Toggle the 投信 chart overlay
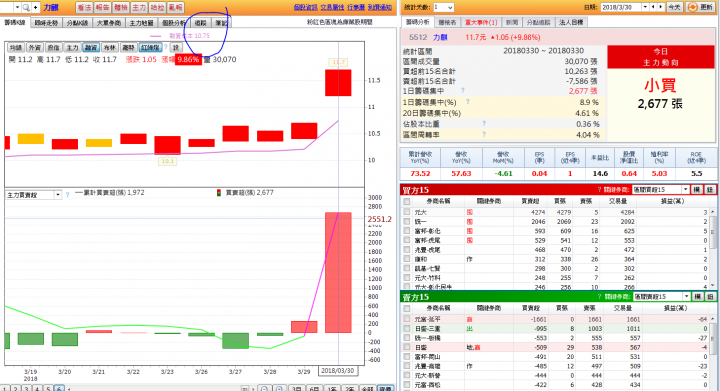Viewport: 720px width, 391px height. tap(53, 48)
